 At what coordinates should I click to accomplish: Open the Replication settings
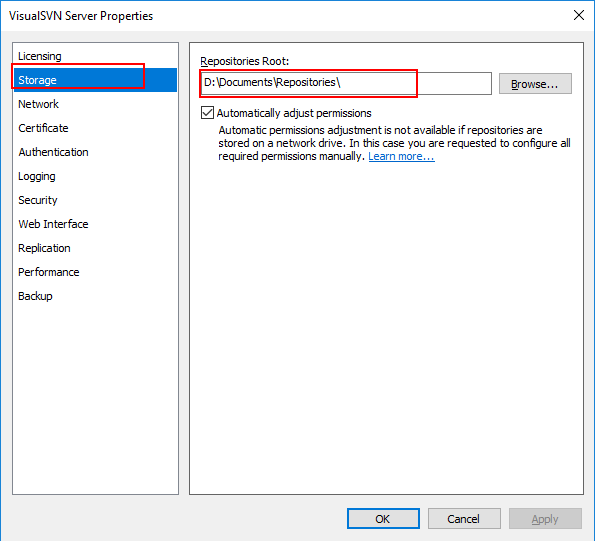tap(95, 248)
